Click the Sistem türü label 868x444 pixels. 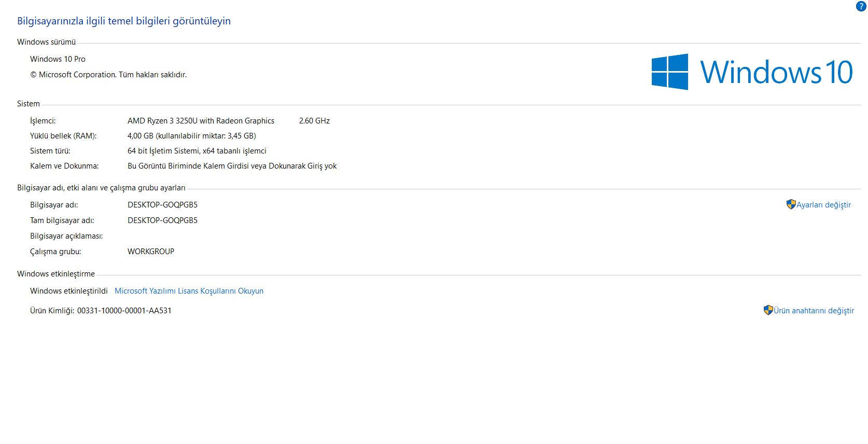tap(50, 151)
